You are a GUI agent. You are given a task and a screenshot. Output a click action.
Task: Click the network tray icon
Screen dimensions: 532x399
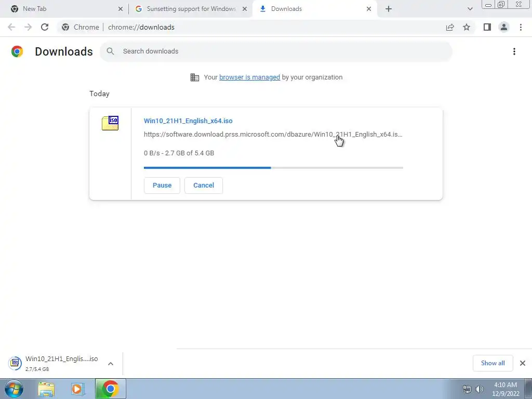(467, 389)
